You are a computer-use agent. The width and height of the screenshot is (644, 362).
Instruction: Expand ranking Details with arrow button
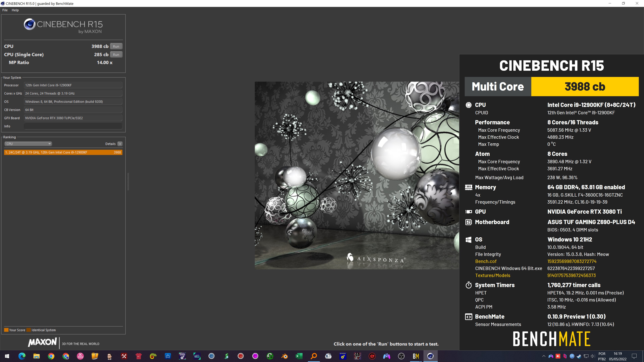[120, 144]
